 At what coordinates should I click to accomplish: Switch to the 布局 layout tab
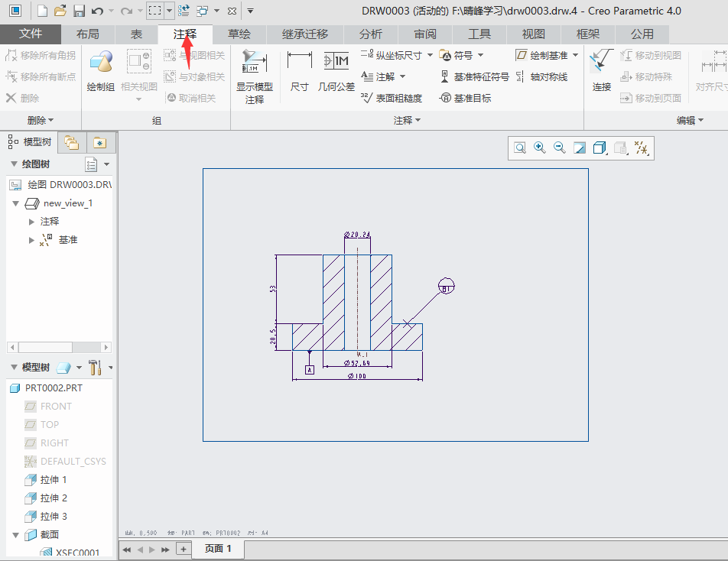click(88, 34)
